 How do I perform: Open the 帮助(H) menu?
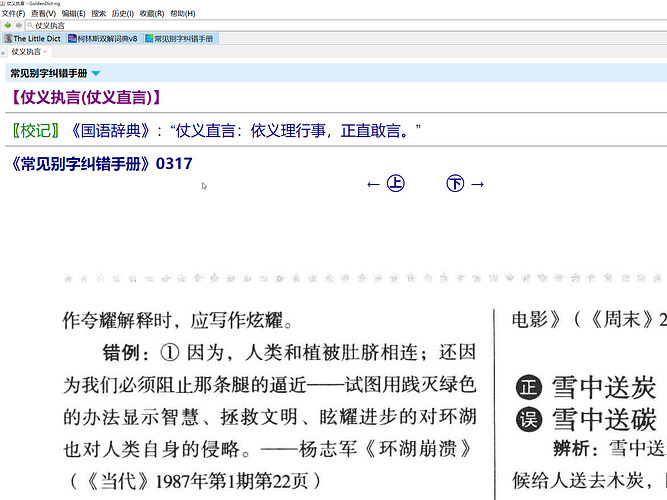[x=183, y=14]
